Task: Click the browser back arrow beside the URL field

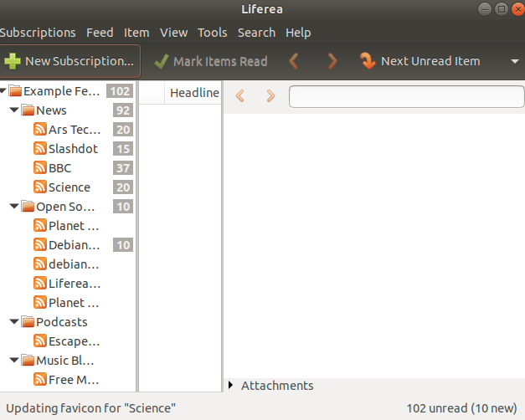Action: pyautogui.click(x=239, y=96)
